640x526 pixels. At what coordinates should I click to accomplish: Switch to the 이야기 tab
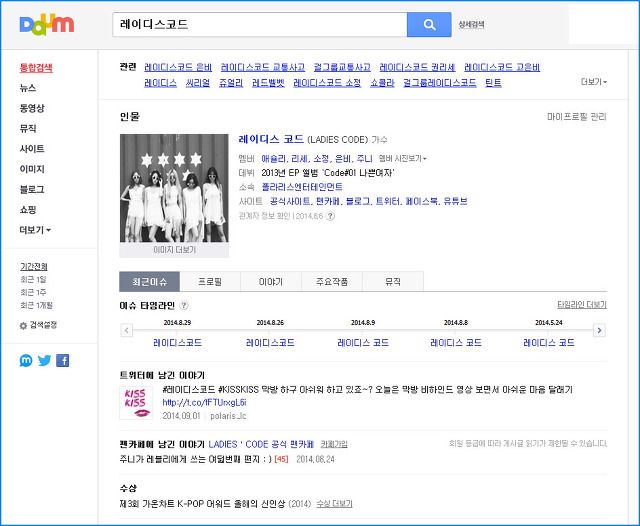(271, 282)
